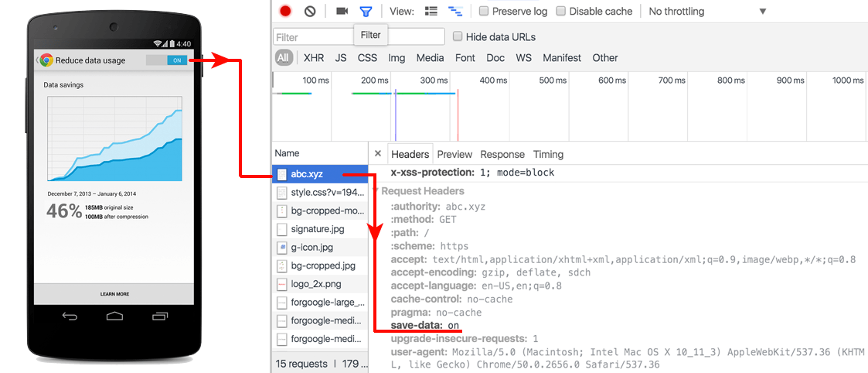Open the Response tab
The width and height of the screenshot is (868, 373).
pyautogui.click(x=502, y=154)
